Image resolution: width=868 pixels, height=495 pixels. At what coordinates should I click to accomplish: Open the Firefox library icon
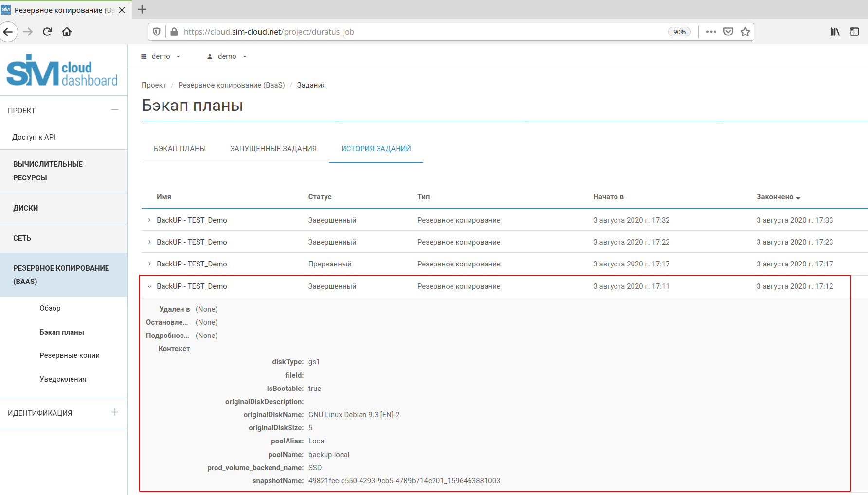point(835,32)
